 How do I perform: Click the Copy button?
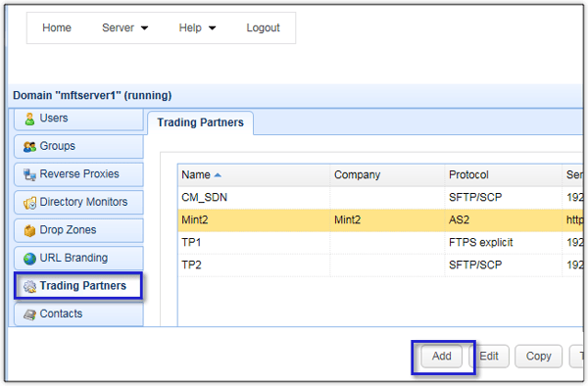pyautogui.click(x=538, y=356)
